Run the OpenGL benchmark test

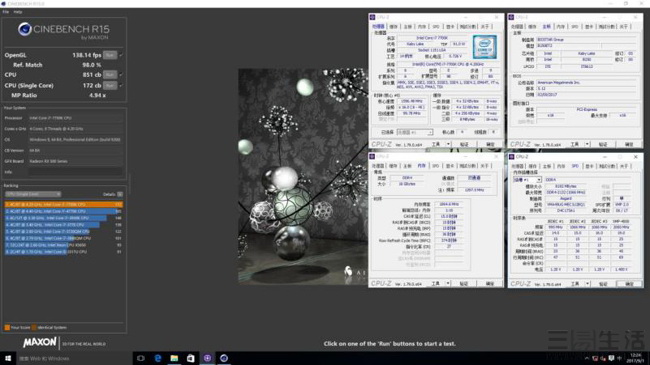click(110, 55)
